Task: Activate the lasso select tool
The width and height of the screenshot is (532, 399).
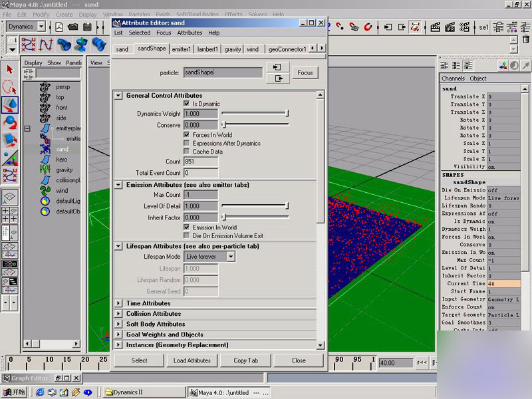Action: click(x=9, y=87)
